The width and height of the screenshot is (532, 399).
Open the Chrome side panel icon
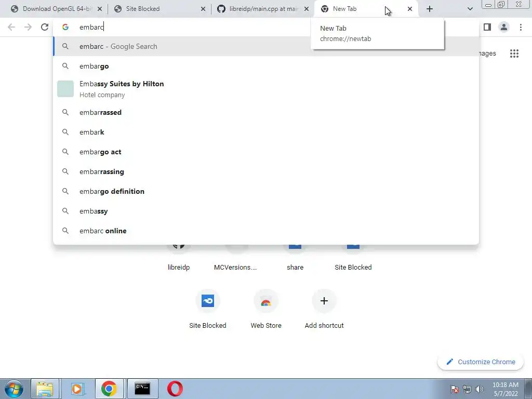[x=487, y=27]
